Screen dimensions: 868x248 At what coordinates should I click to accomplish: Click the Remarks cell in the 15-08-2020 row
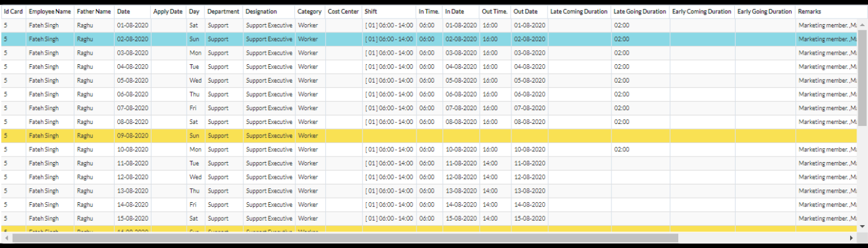[x=827, y=219]
